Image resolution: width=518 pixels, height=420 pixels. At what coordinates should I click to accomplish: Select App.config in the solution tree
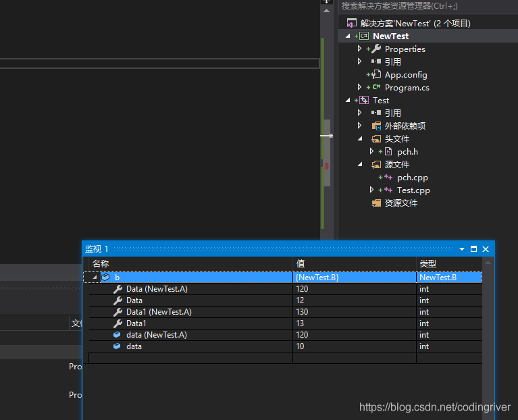pos(406,75)
